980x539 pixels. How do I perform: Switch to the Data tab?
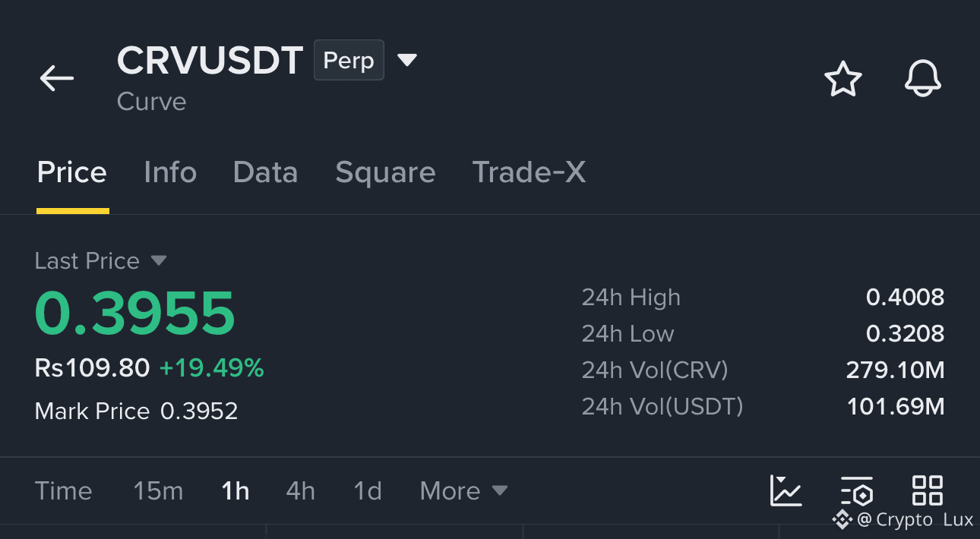[265, 172]
